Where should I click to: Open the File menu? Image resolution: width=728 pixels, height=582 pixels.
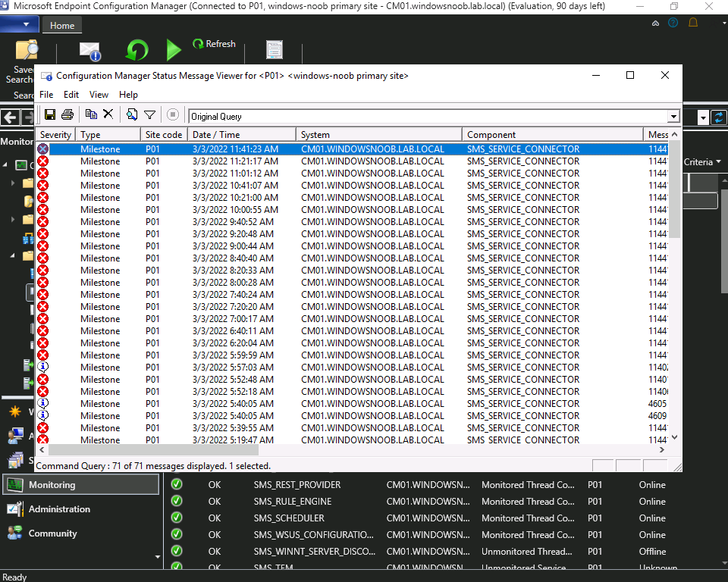pyautogui.click(x=46, y=95)
